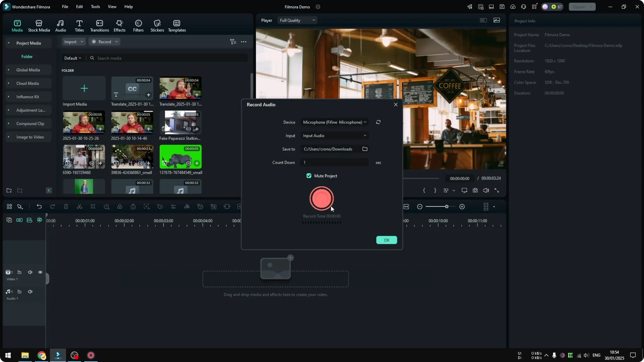This screenshot has height=362, width=644.
Task: Click the OK button in Record Audio dialog
Action: tap(386, 240)
